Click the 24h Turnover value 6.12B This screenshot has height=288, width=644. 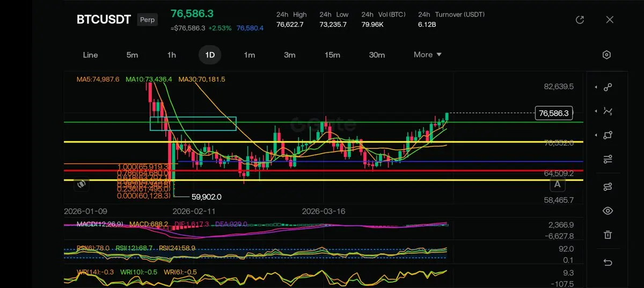tap(427, 25)
